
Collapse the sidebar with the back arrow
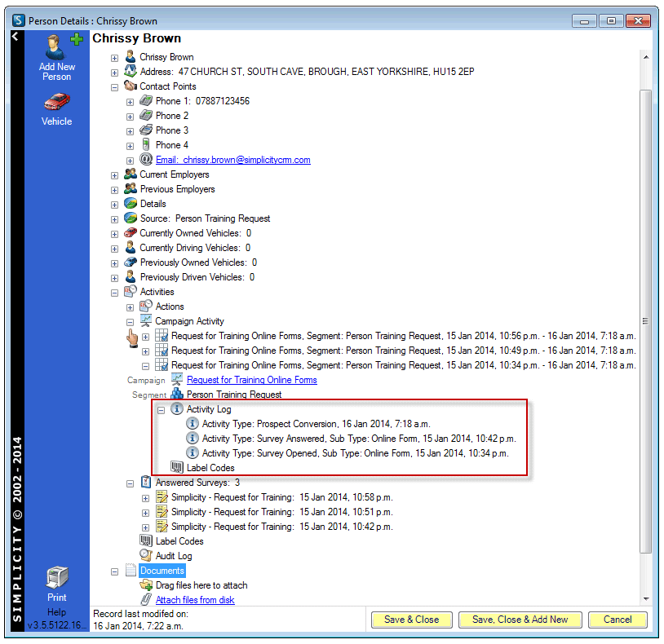coord(15,37)
